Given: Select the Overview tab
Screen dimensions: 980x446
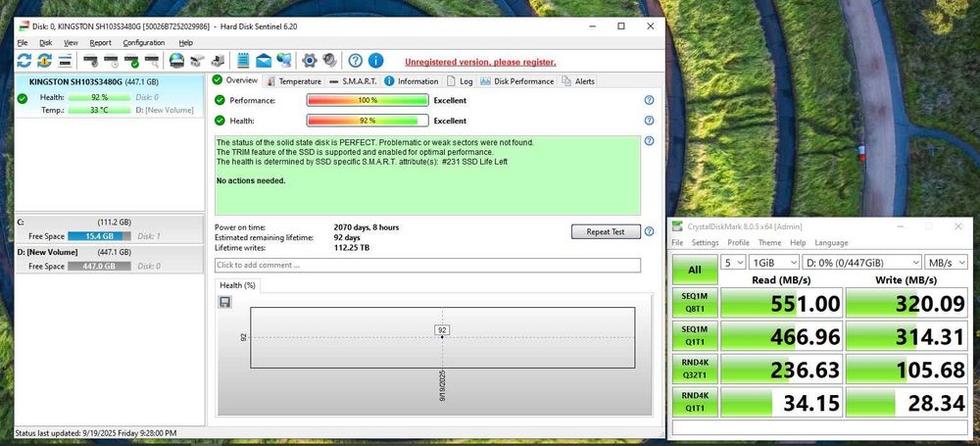Looking at the screenshot, I should click(x=235, y=80).
